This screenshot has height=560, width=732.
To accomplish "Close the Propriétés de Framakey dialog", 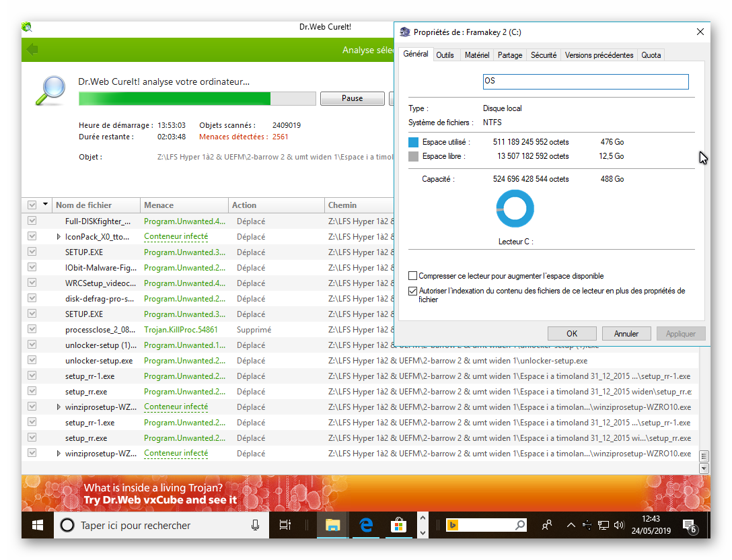I will click(700, 32).
